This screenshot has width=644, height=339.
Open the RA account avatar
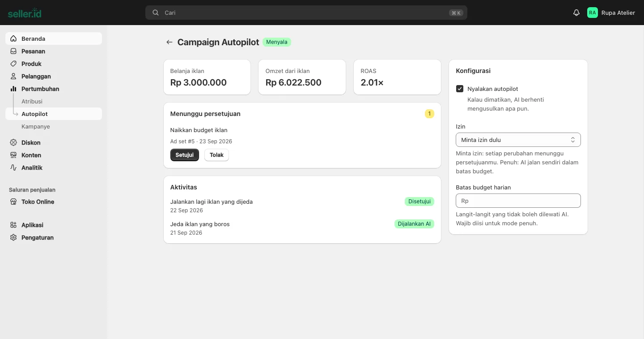pos(593,13)
